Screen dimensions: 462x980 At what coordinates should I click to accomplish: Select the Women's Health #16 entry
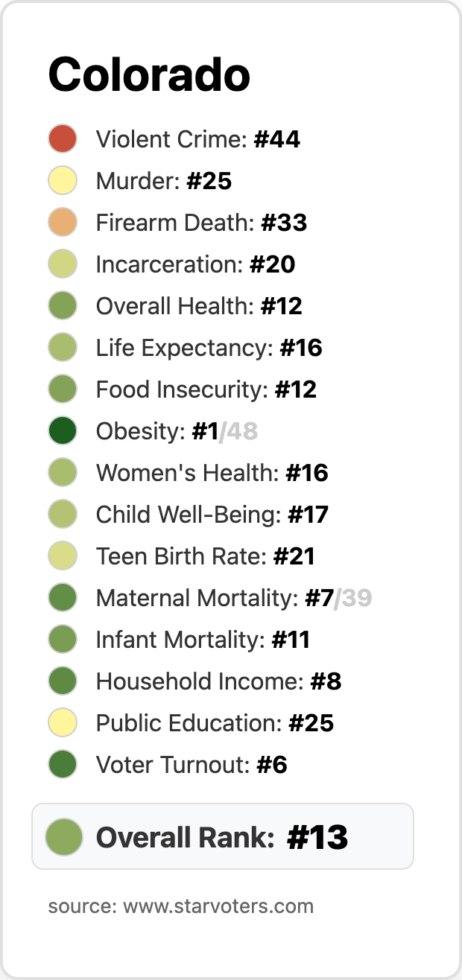tap(212, 473)
